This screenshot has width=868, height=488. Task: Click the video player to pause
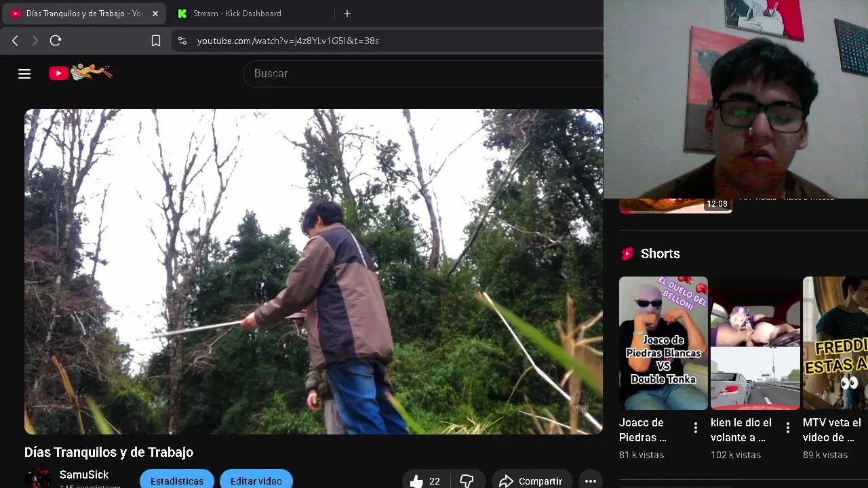(313, 271)
